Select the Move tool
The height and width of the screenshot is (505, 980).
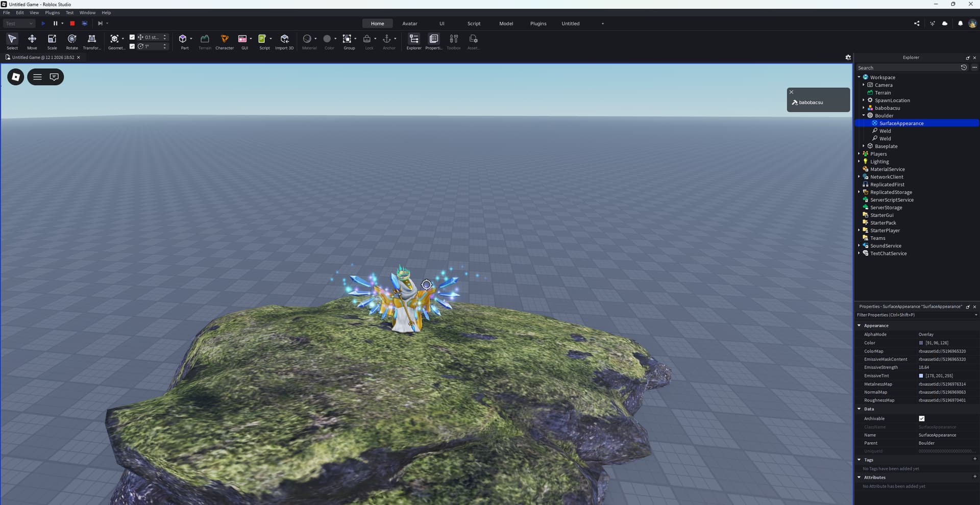pyautogui.click(x=32, y=41)
